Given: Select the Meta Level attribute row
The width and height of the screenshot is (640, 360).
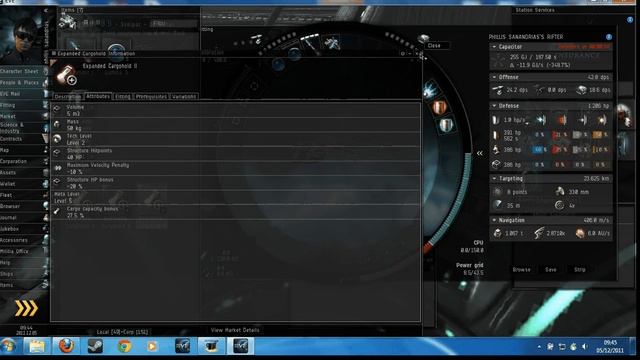Looking at the screenshot, I should (x=236, y=198).
